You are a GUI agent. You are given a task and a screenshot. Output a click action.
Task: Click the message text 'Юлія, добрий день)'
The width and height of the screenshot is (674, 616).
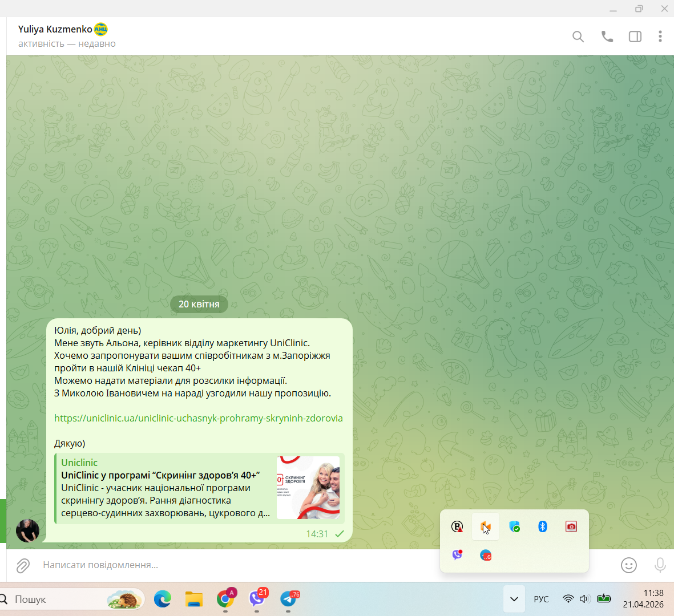tap(98, 330)
